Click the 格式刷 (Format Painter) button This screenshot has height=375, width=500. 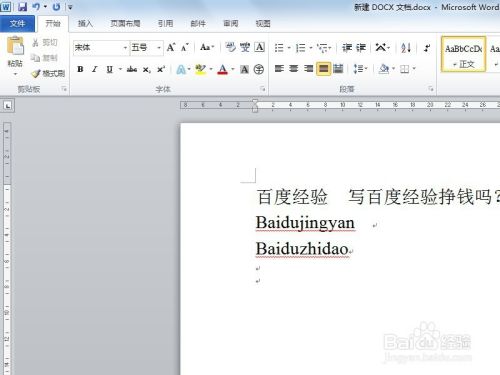pyautogui.click(x=48, y=74)
